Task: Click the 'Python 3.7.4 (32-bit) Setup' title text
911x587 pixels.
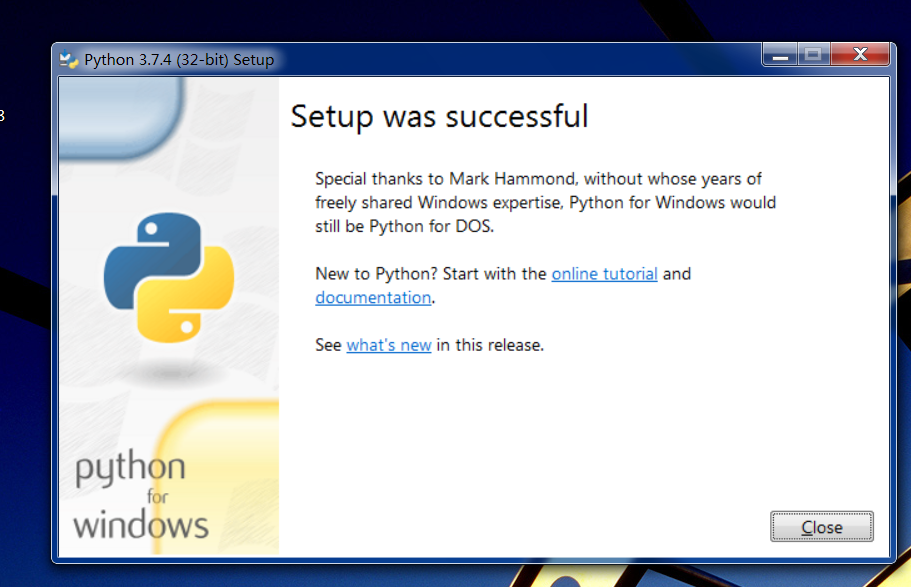Action: point(179,60)
